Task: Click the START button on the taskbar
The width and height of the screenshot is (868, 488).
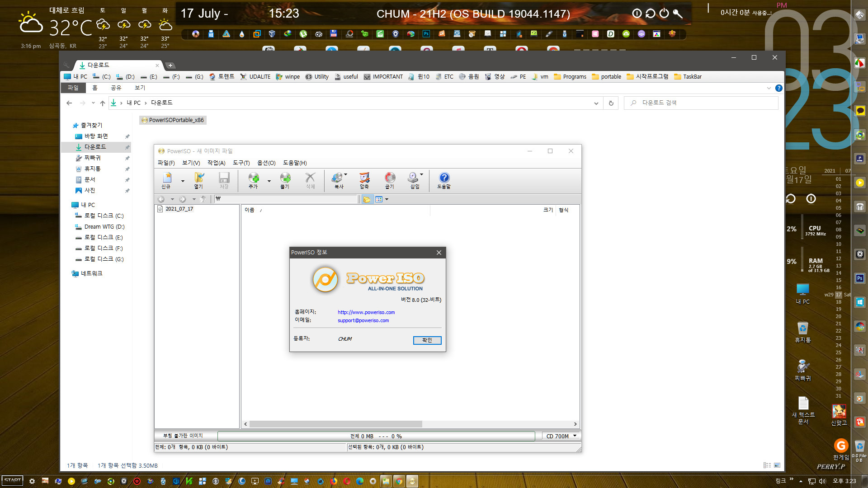Action: click(x=13, y=481)
